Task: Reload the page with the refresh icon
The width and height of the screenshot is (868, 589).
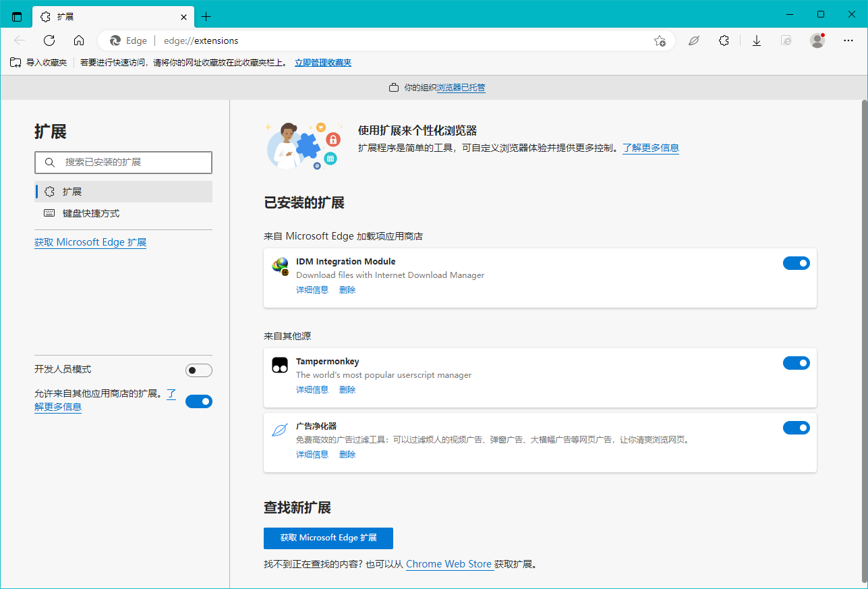Action: (49, 40)
